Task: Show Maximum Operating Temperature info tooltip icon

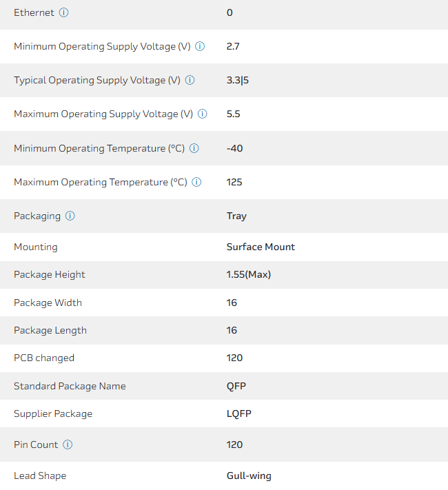Action: click(x=196, y=182)
